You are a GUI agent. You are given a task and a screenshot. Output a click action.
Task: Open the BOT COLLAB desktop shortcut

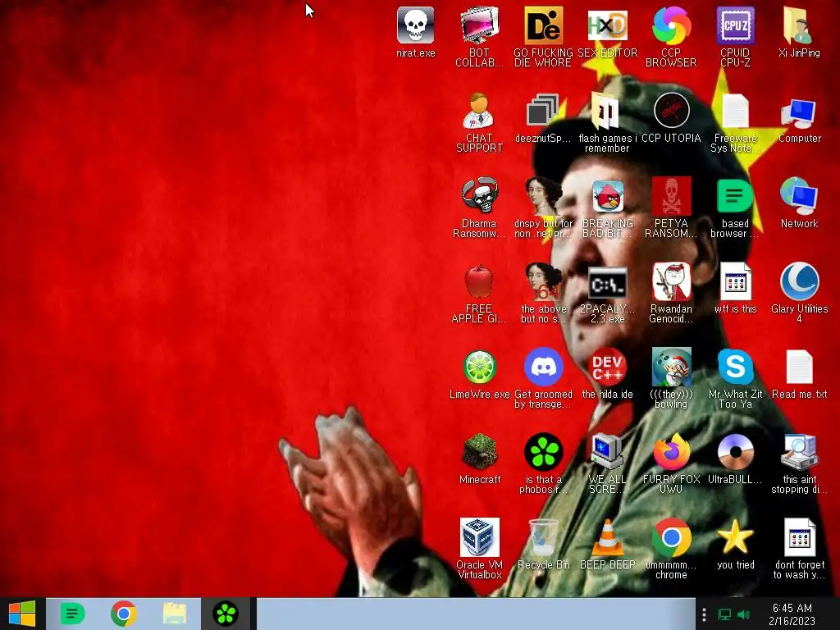point(479,25)
